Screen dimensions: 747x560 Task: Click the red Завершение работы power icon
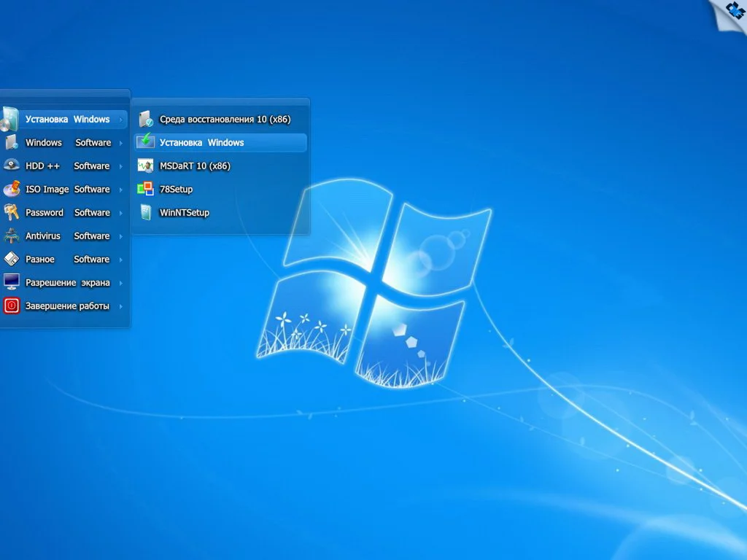[x=12, y=306]
